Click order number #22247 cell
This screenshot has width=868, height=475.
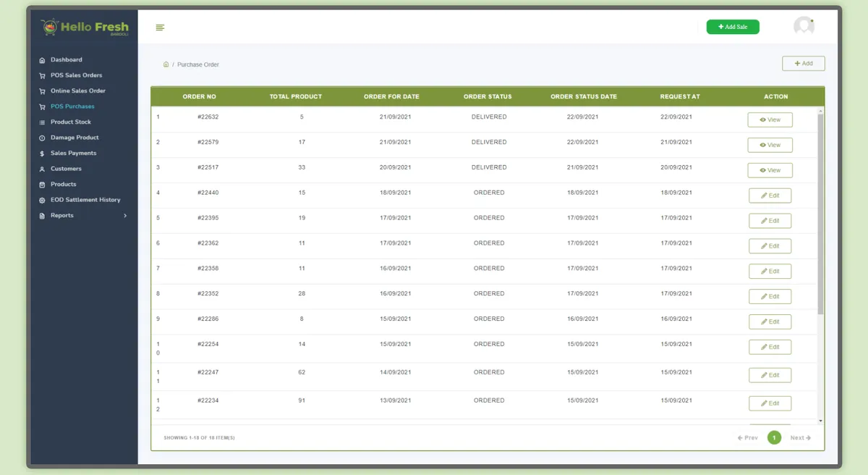(208, 372)
